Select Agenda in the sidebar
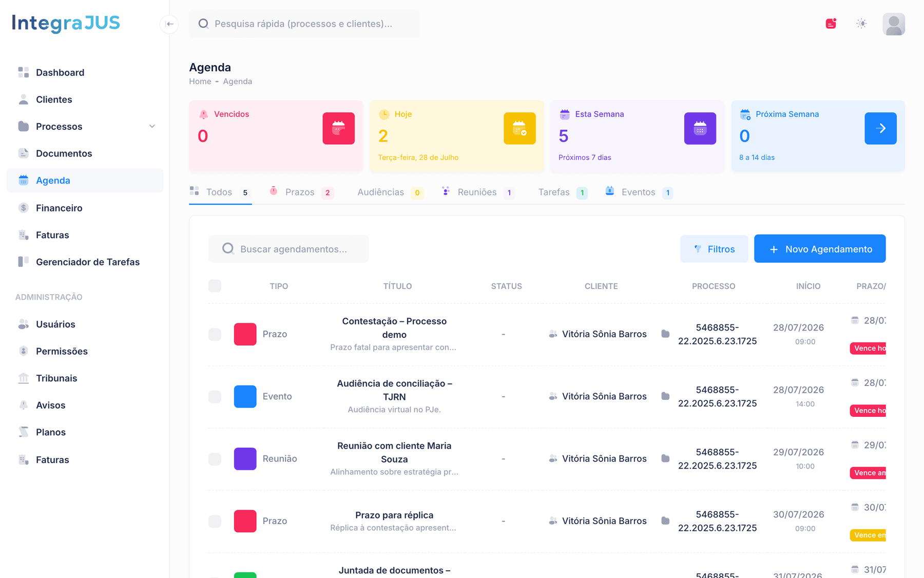 click(x=85, y=181)
